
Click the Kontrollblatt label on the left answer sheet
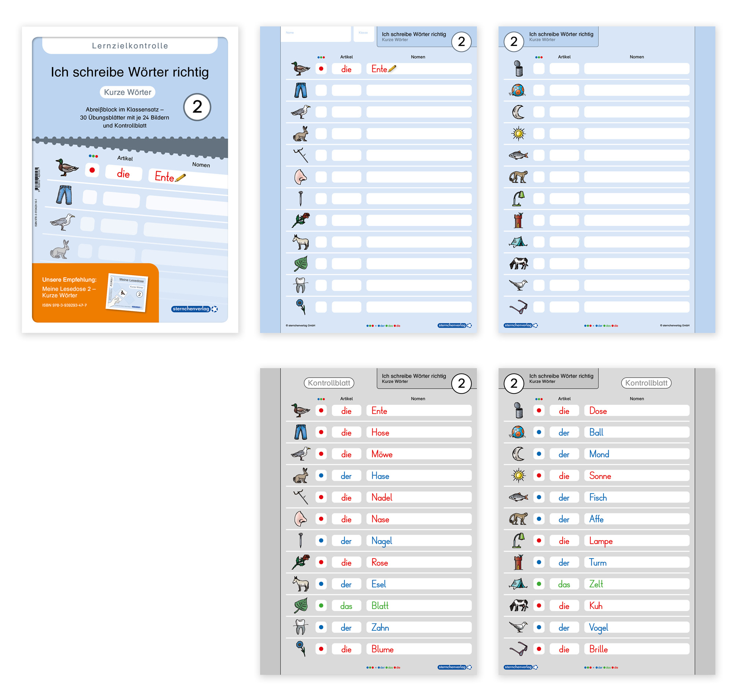tap(329, 383)
